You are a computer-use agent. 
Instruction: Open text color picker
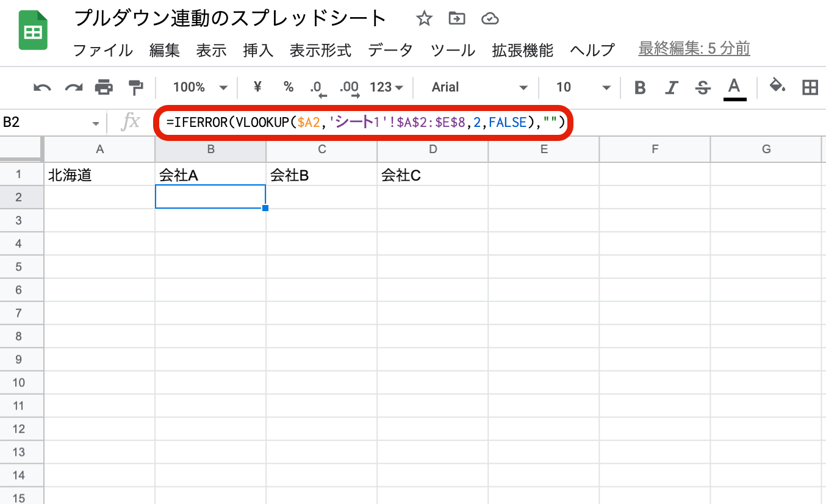(x=735, y=88)
